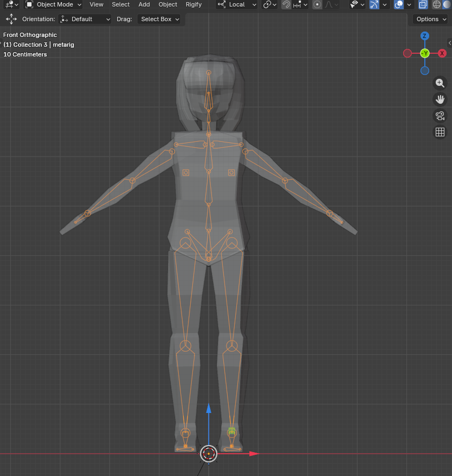Toggle the show overlays button
Screen dimensions: 452x476
click(399, 4)
